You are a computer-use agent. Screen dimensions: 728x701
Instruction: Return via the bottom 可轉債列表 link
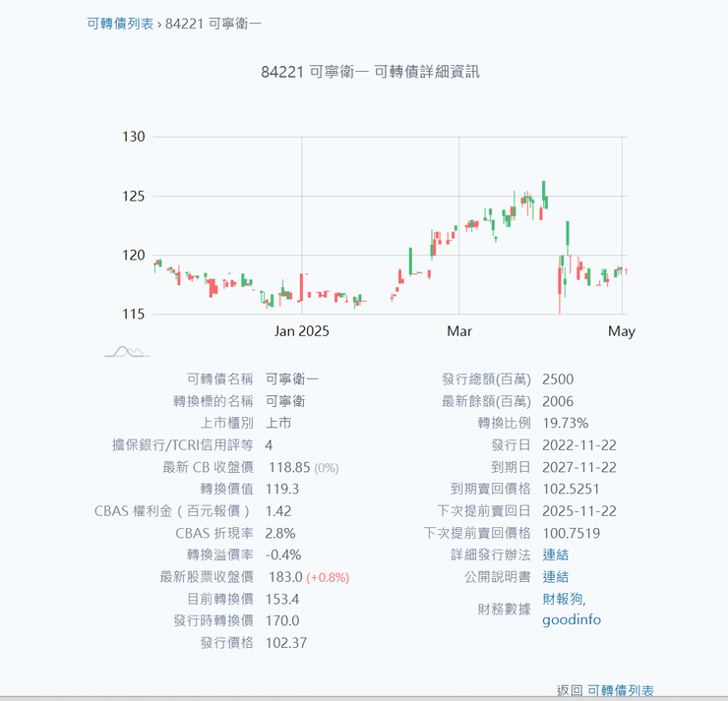click(x=620, y=691)
